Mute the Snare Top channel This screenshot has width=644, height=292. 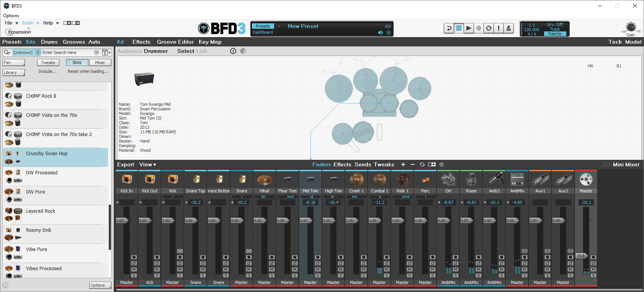point(203,269)
